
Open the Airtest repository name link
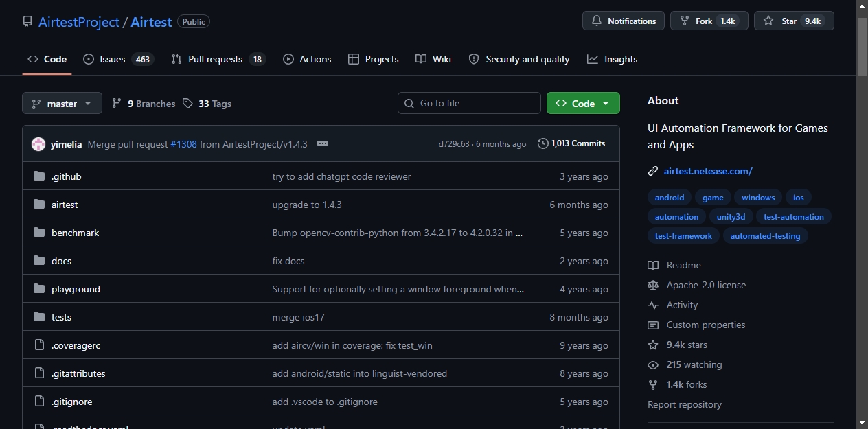(x=151, y=22)
